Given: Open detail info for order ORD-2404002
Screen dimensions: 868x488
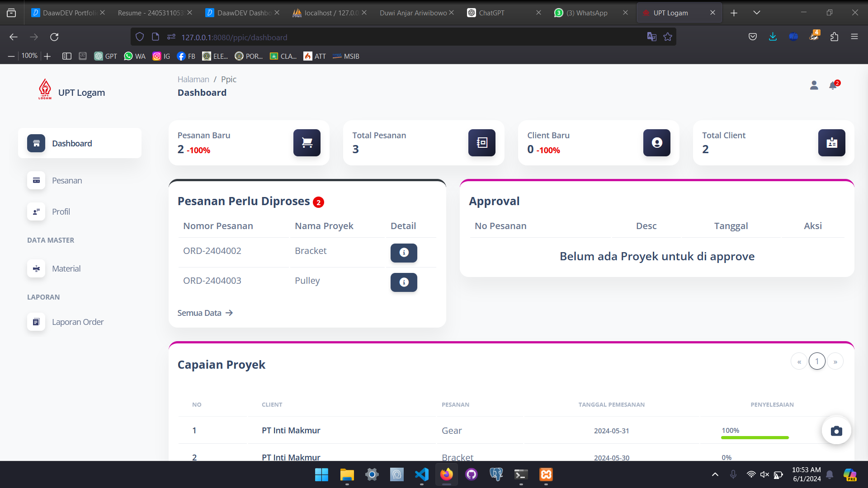Looking at the screenshot, I should [x=404, y=253].
